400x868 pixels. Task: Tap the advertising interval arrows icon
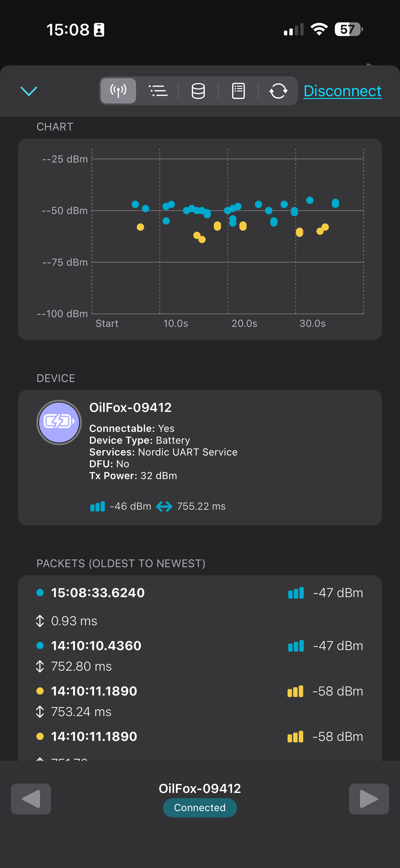pyautogui.click(x=164, y=506)
